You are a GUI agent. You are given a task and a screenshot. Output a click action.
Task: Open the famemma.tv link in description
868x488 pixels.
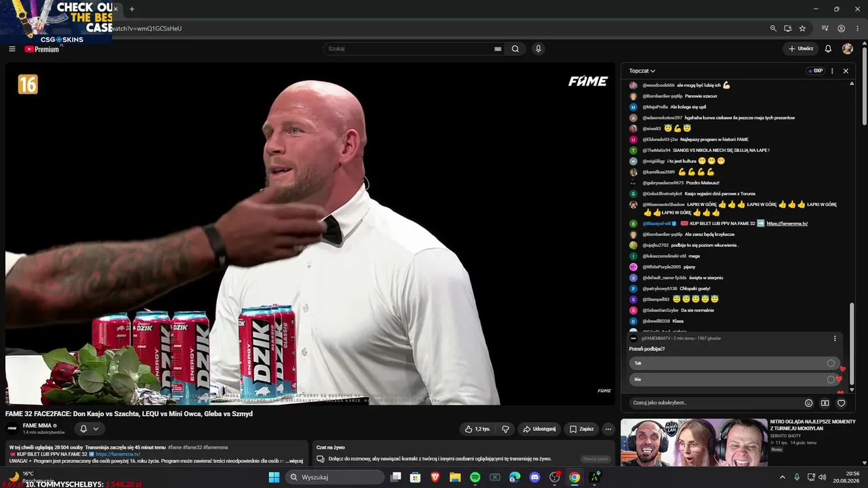118,454
